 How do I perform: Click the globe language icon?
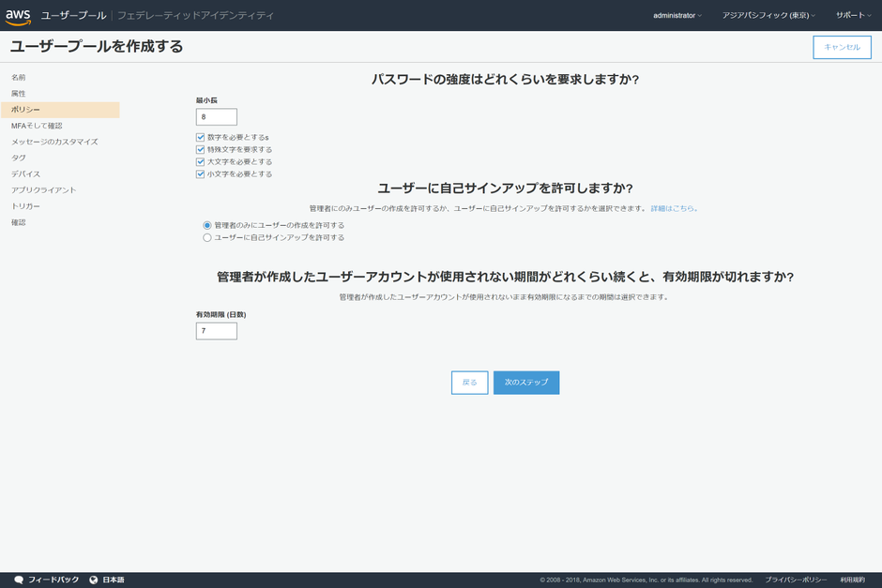[94, 580]
